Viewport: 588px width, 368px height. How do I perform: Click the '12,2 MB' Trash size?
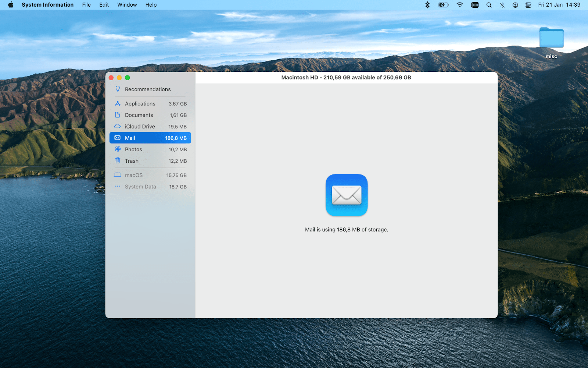[178, 161]
